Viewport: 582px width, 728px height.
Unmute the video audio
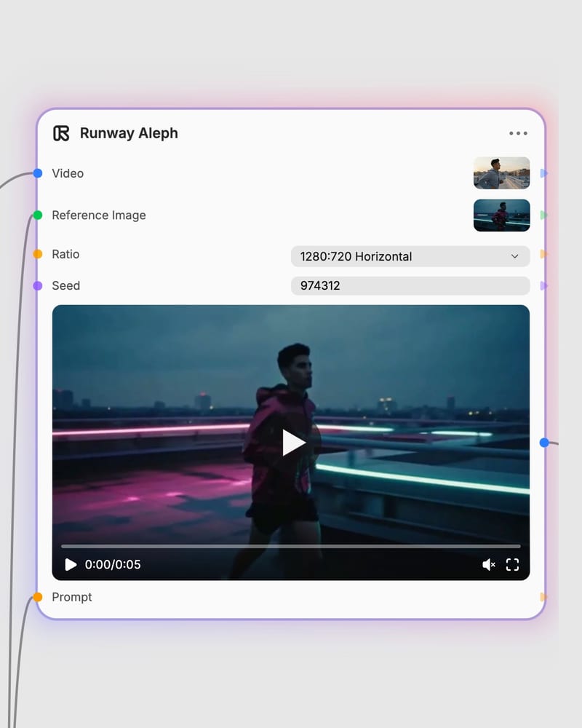[489, 565]
